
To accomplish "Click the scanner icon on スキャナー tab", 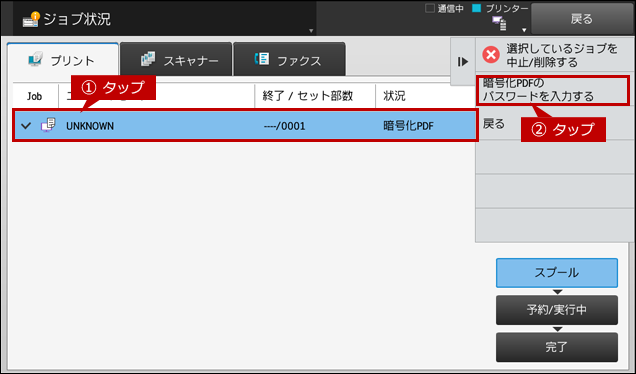I will click(148, 59).
